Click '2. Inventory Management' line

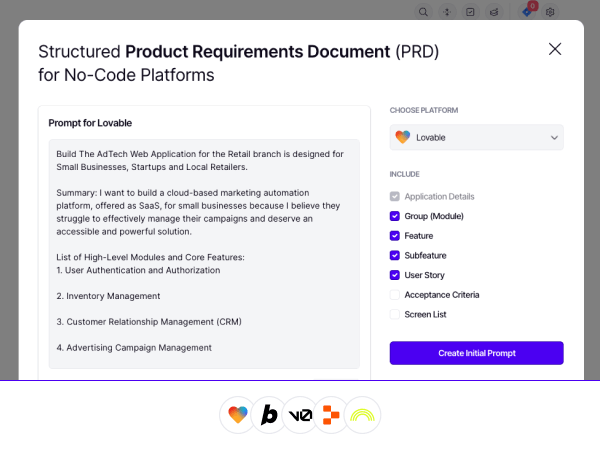tap(108, 296)
